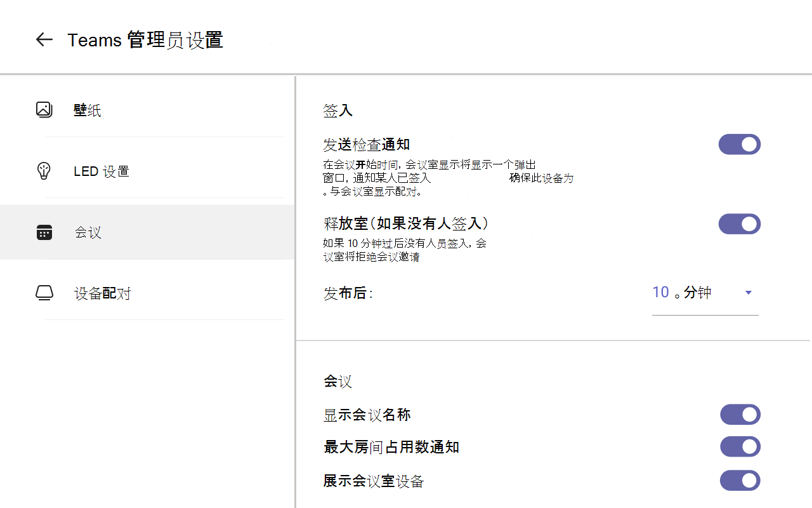Image resolution: width=812 pixels, height=508 pixels.
Task: Click the back arrow icon
Action: [x=44, y=39]
